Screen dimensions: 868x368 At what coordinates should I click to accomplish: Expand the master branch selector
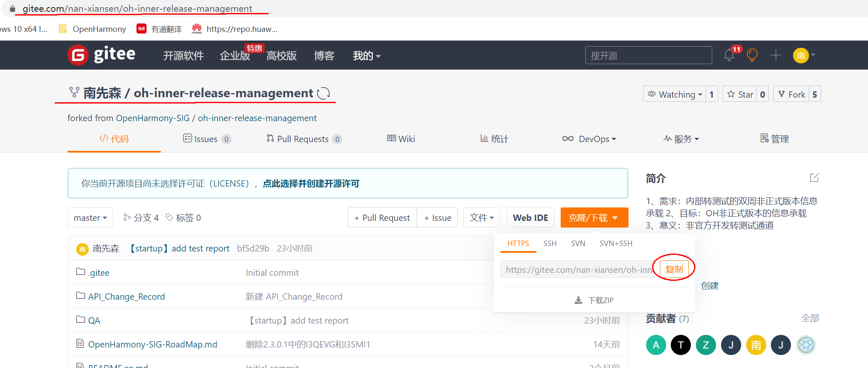(90, 218)
